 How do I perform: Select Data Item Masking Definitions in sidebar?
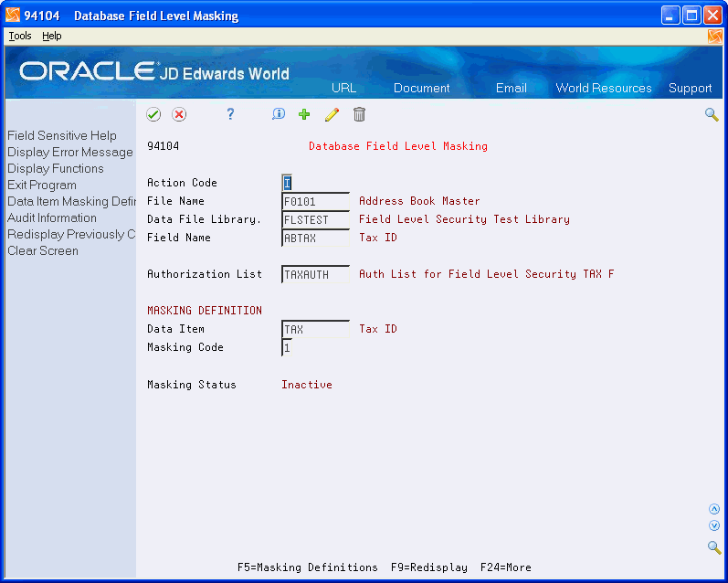click(x=71, y=202)
